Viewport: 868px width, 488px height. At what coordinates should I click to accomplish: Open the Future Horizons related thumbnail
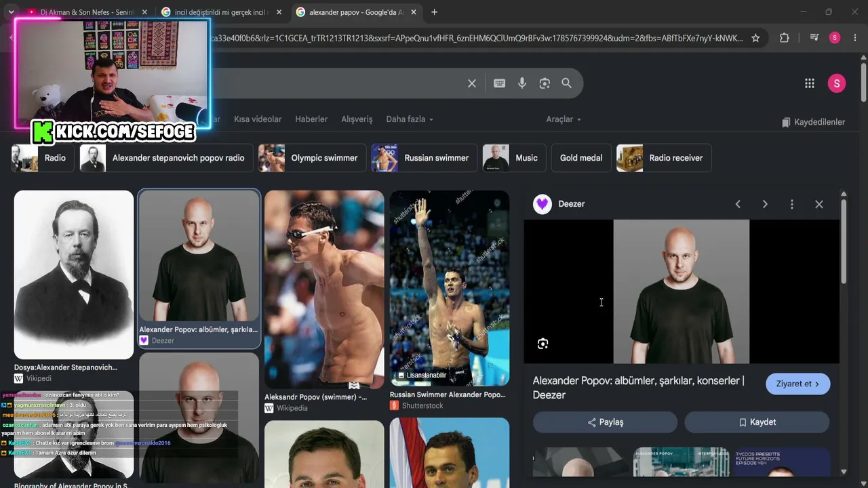tap(783, 462)
